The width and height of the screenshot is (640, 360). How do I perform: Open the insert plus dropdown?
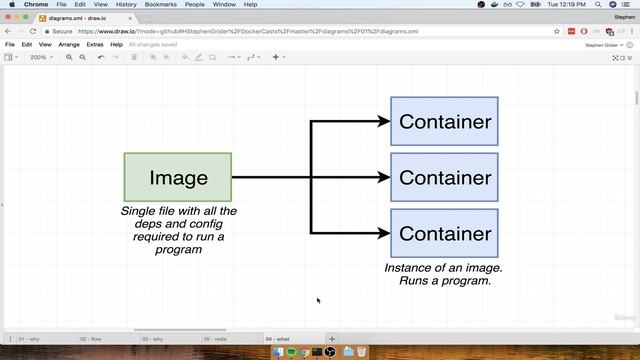[x=278, y=57]
